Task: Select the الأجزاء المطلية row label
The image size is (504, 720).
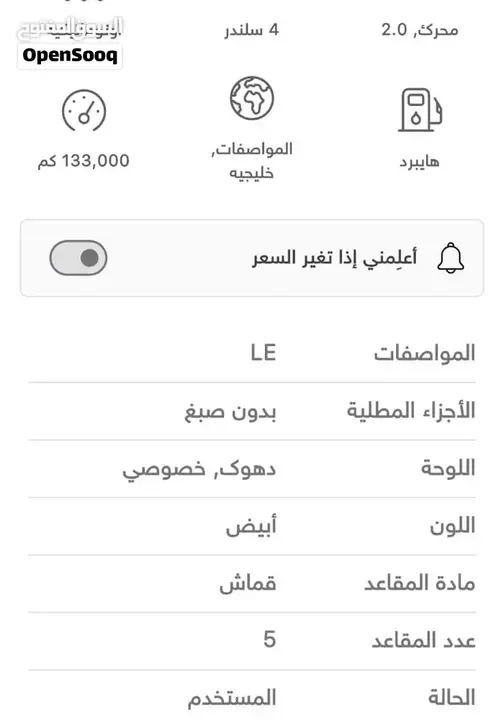Action: point(411,411)
